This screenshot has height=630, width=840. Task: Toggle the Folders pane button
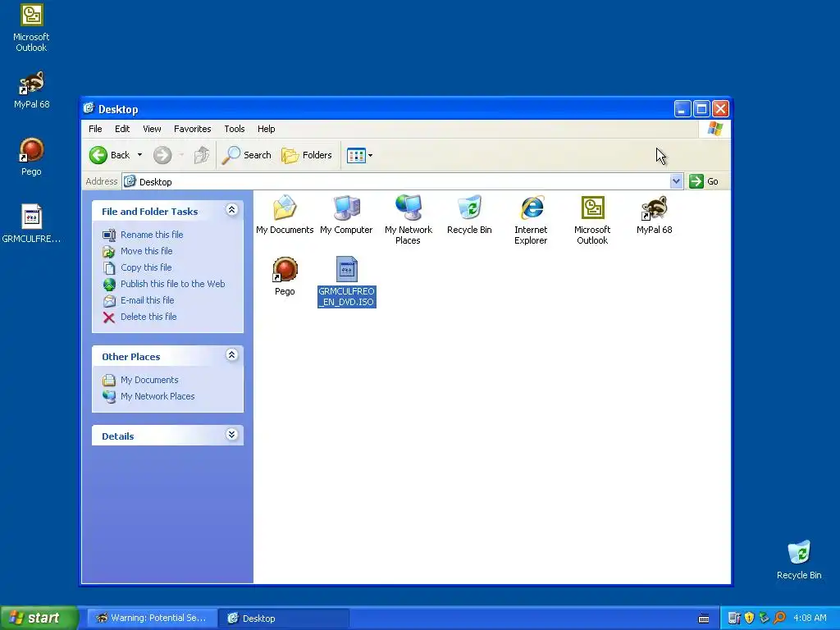pos(307,155)
